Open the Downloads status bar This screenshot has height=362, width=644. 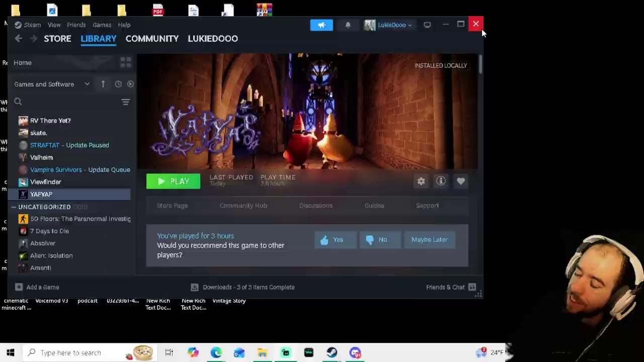[x=243, y=287]
